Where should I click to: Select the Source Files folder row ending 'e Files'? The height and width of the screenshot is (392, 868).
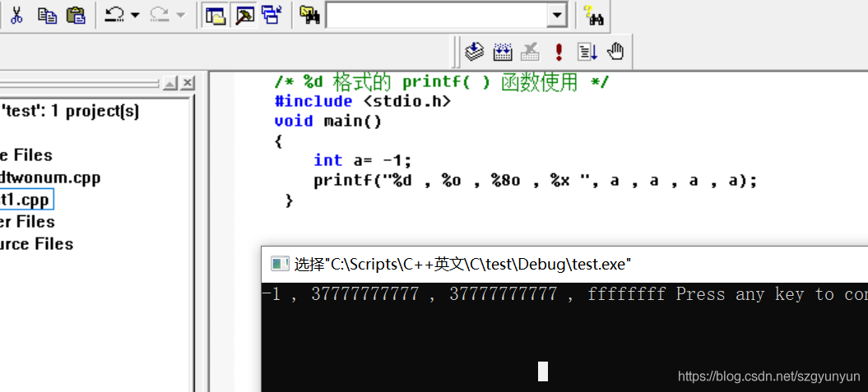point(26,154)
